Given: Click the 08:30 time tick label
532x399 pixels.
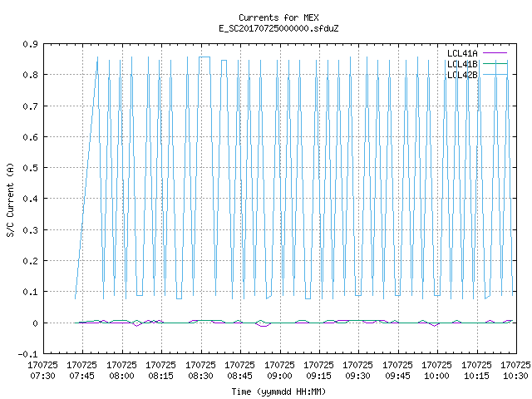Looking at the screenshot, I should pos(200,377).
